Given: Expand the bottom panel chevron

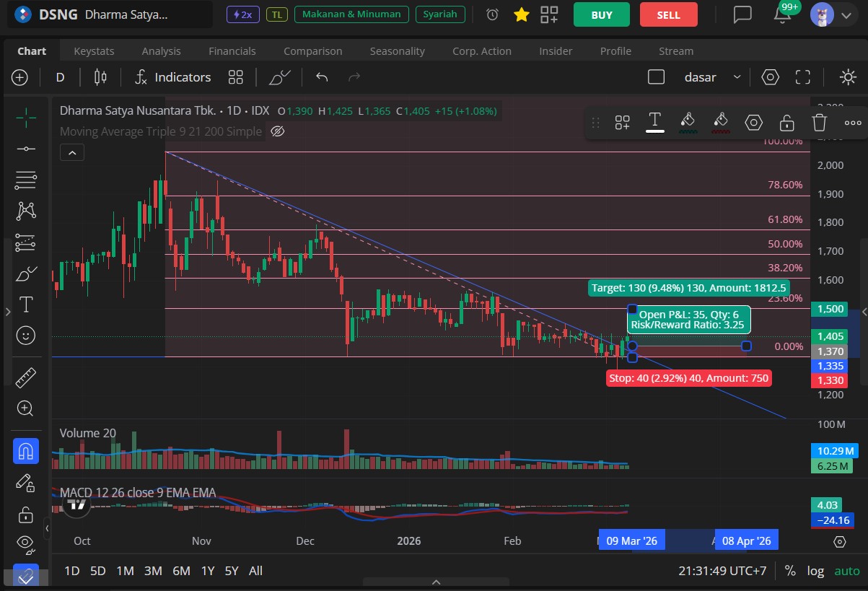Looking at the screenshot, I should pos(436,582).
